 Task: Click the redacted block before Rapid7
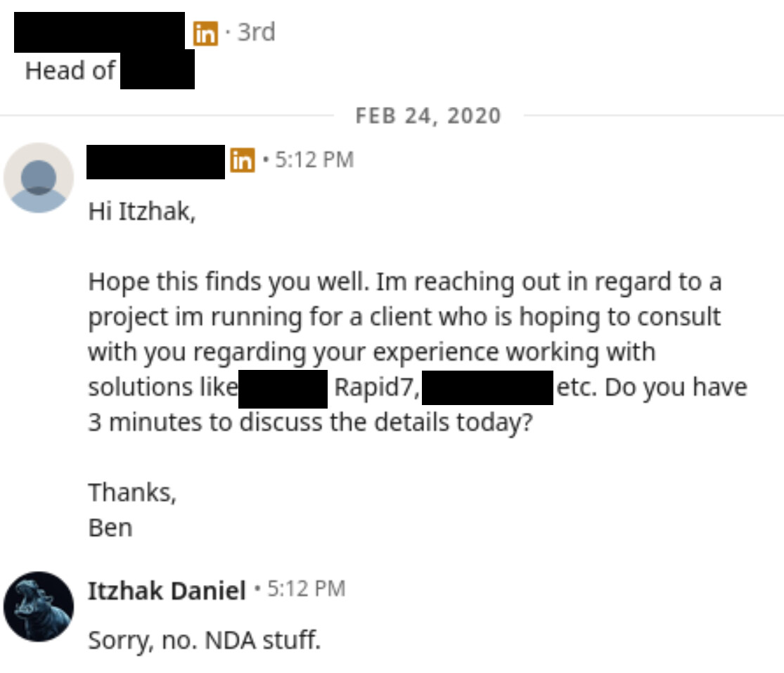(283, 387)
